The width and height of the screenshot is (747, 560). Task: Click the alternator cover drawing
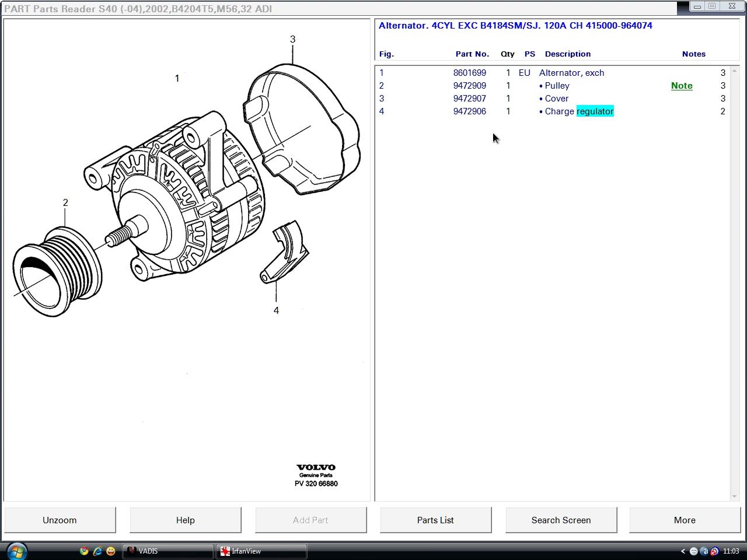[302, 129]
